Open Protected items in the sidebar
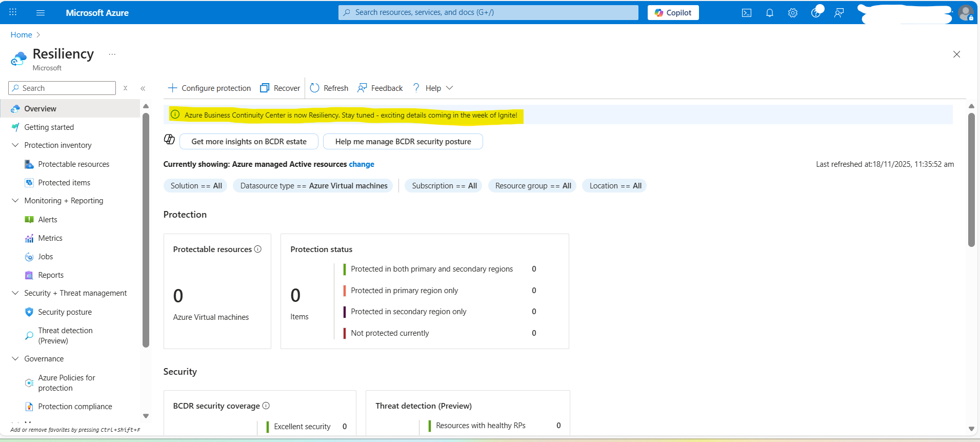 [x=64, y=183]
